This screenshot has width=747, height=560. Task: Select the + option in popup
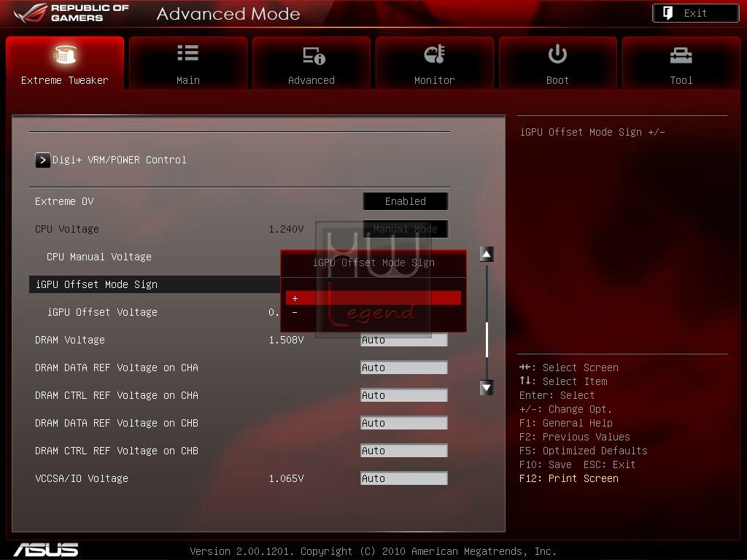pyautogui.click(x=373, y=298)
